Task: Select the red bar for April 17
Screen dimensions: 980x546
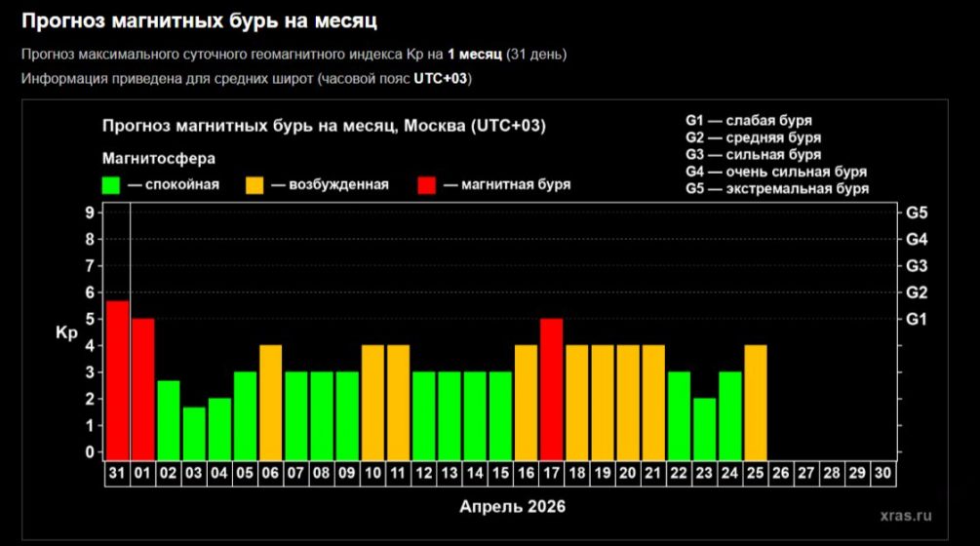Action: [x=551, y=387]
